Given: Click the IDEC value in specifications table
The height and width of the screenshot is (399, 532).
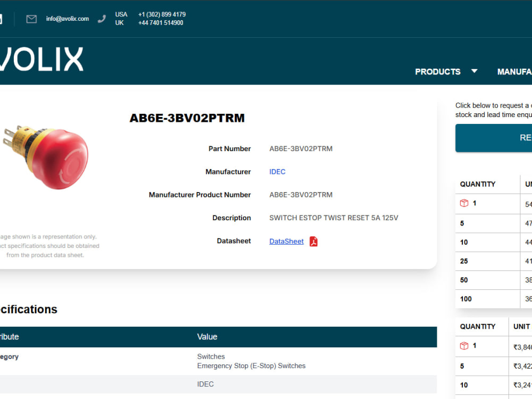Looking at the screenshot, I should (205, 384).
